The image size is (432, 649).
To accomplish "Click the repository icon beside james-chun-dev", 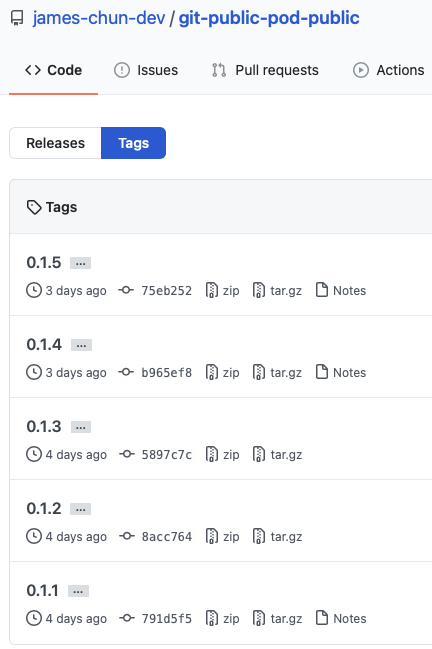I will coord(17,19).
